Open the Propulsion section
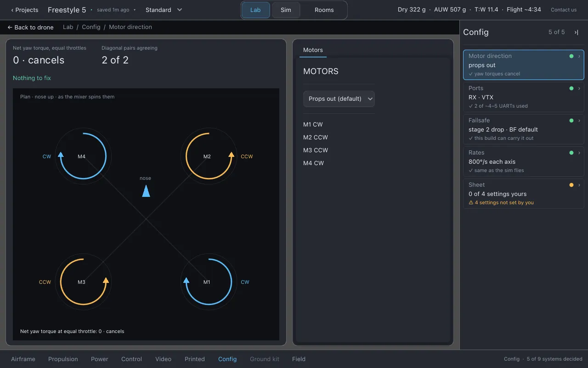 [x=63, y=359]
